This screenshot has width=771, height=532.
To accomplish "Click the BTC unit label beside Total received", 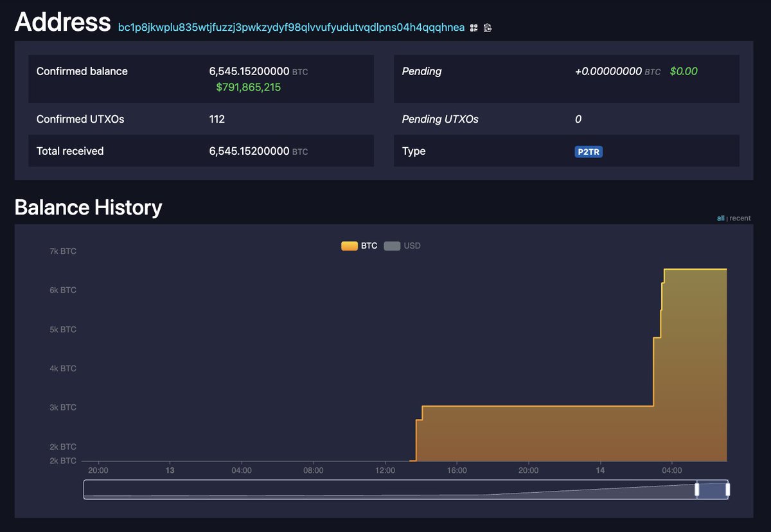I will point(300,152).
